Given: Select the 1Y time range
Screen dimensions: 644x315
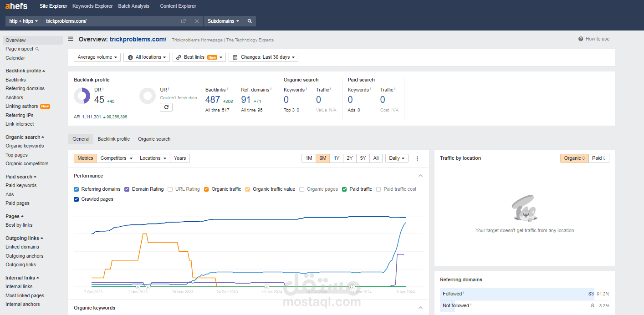Looking at the screenshot, I should pyautogui.click(x=337, y=158).
